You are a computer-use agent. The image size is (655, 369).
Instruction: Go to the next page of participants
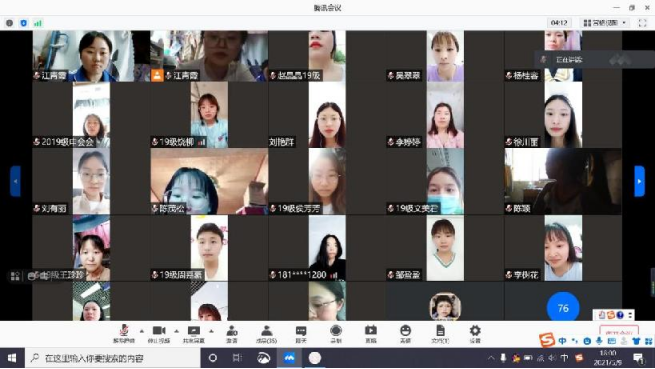639,181
